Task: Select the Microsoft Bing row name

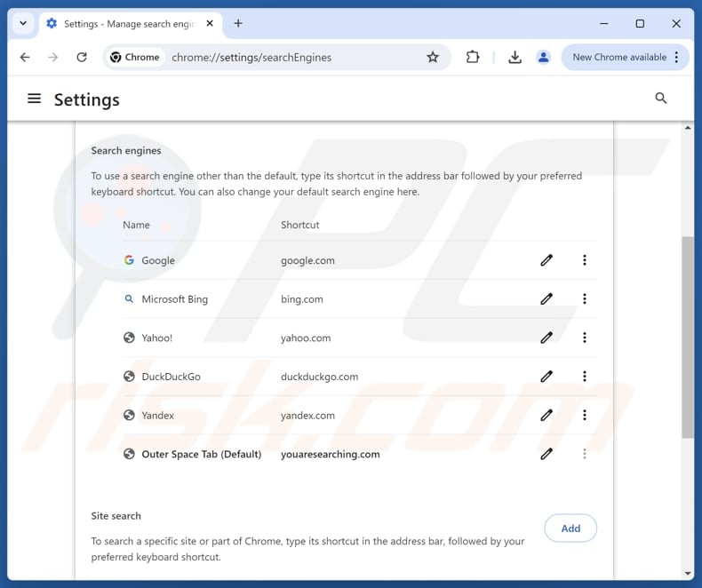Action: tap(174, 299)
